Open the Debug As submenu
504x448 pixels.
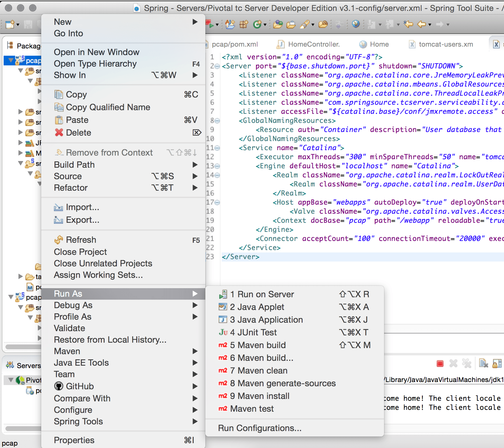(x=123, y=305)
